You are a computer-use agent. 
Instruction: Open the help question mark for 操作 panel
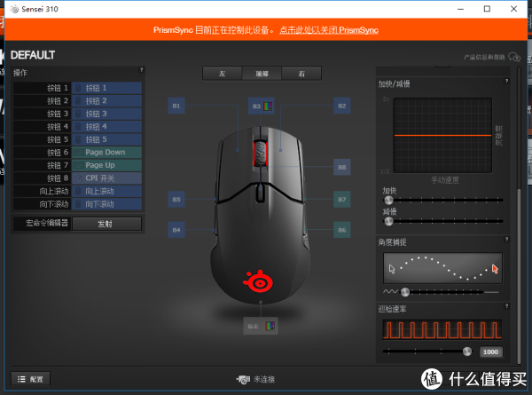pos(142,70)
